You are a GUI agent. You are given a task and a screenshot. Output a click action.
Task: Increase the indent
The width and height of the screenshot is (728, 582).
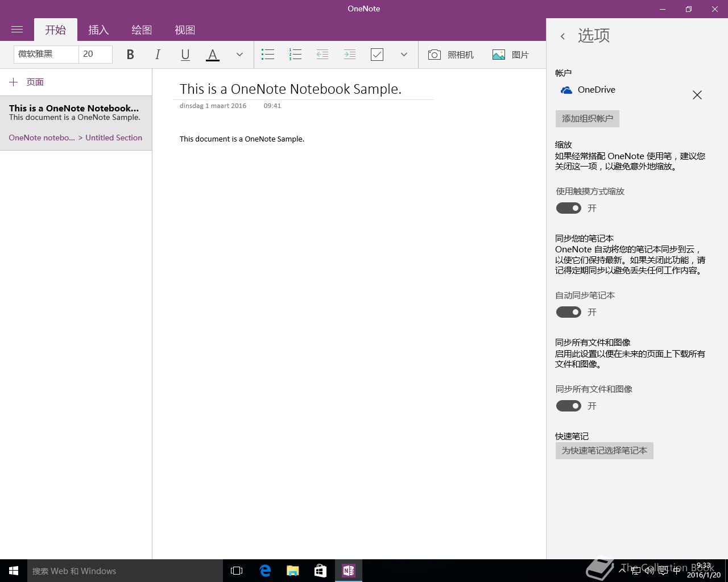350,55
